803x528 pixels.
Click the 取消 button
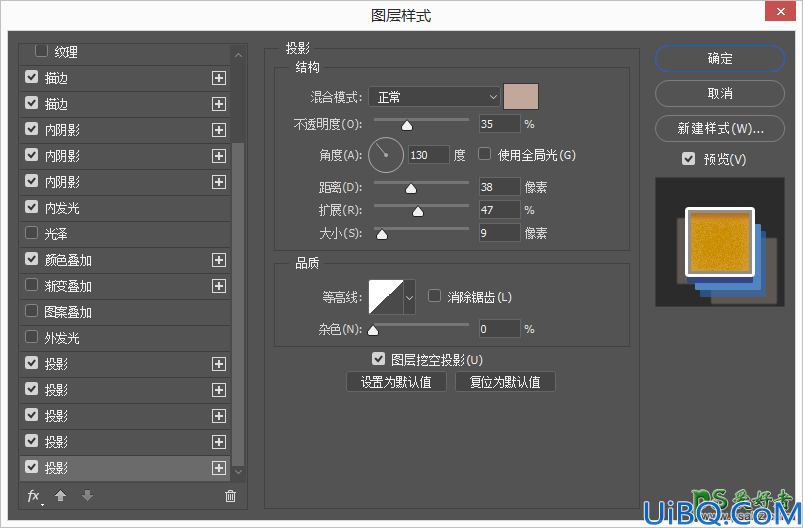click(720, 93)
